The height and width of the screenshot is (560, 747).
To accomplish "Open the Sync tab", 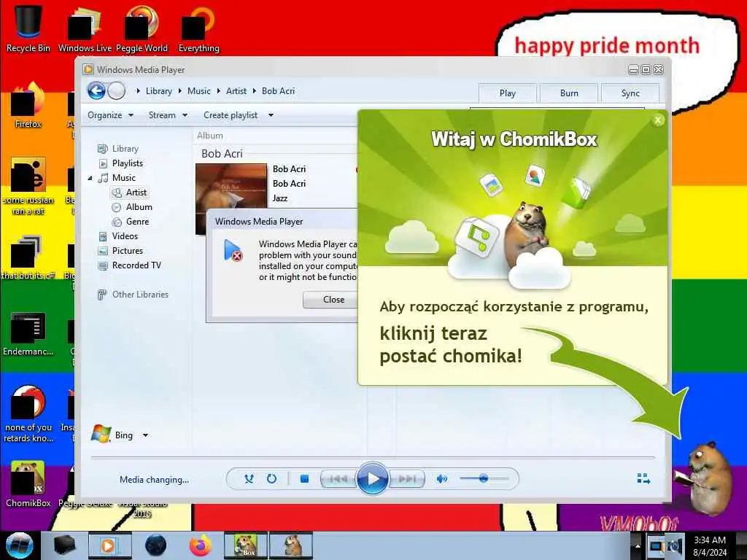I will 630,93.
